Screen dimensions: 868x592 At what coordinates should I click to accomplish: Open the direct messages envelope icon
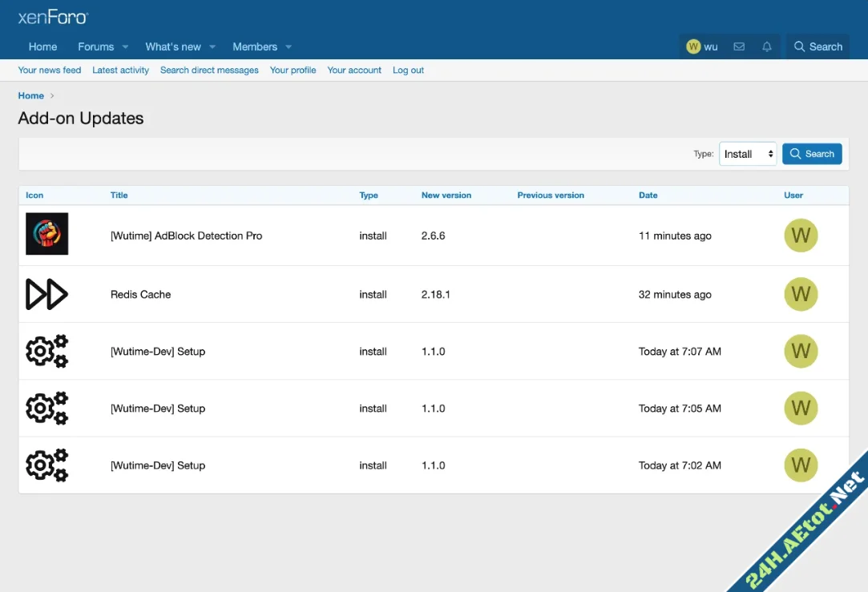739,46
